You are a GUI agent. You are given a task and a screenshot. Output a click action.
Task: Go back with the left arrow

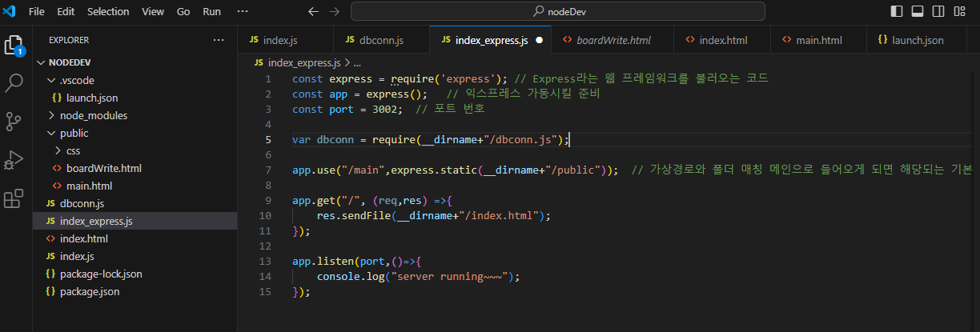pos(313,11)
